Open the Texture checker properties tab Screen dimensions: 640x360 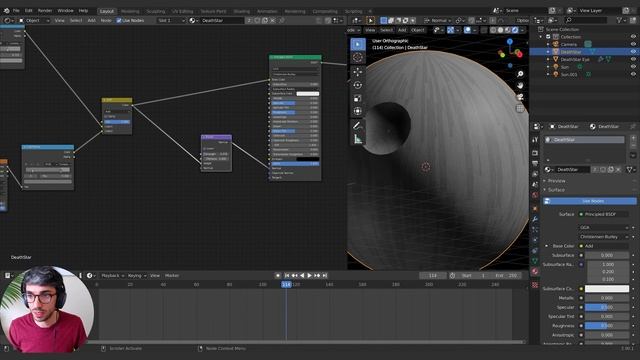(x=535, y=285)
